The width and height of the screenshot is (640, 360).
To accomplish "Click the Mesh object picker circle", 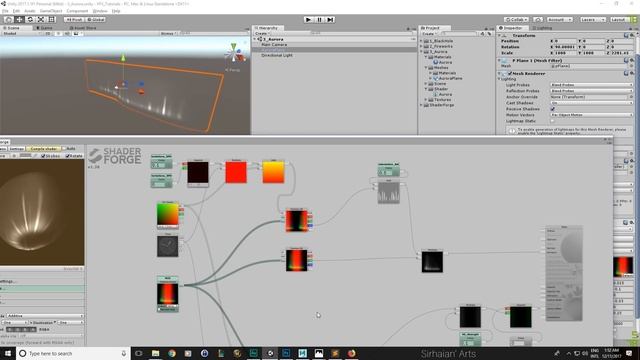I will (x=631, y=66).
